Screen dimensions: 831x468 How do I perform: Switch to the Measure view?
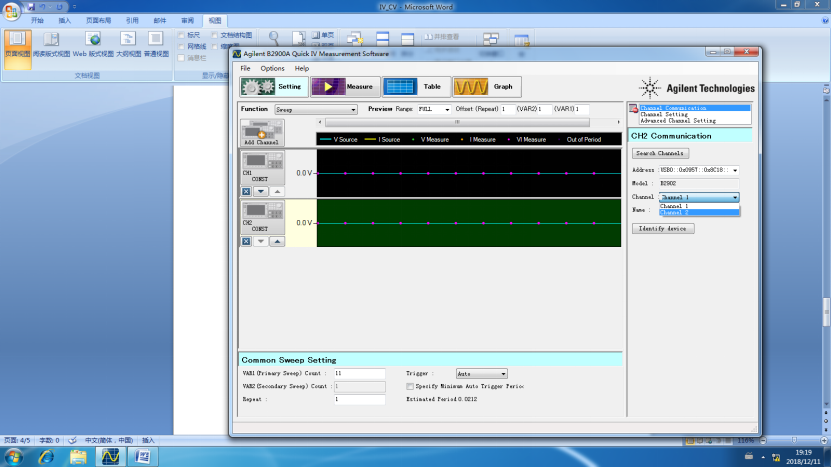click(344, 86)
